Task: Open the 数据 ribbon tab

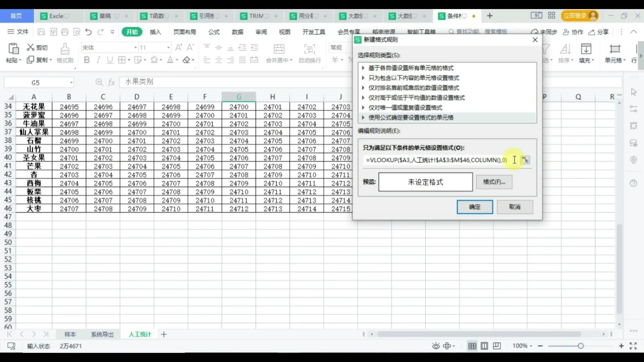Action: tap(237, 32)
